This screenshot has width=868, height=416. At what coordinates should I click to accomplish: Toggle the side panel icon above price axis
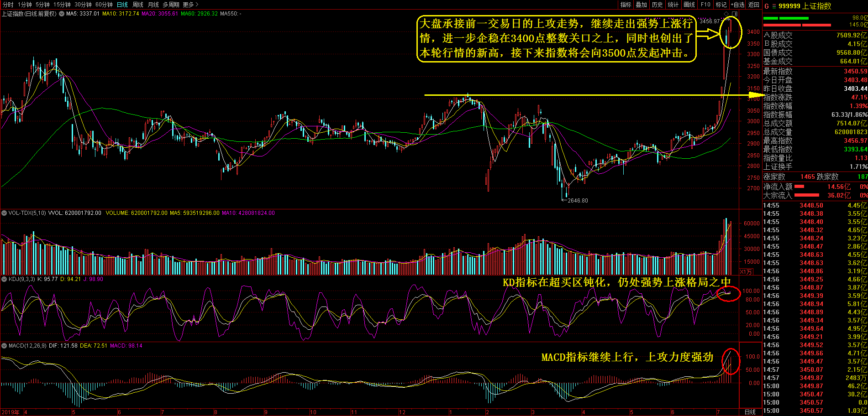(735, 14)
